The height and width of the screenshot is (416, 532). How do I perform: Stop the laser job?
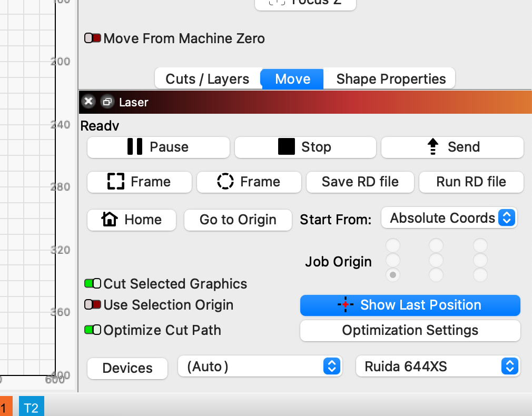click(305, 147)
